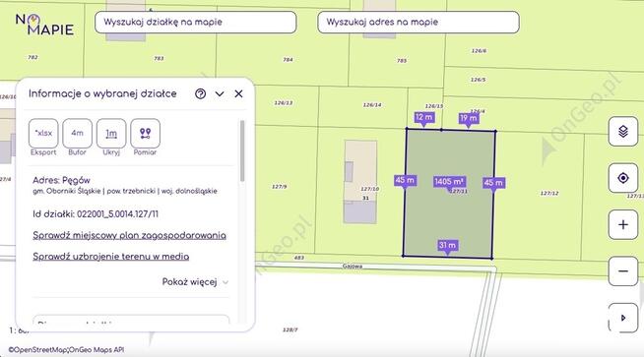Focus the 'Wyszukaj adres na mapie' search field
The height and width of the screenshot is (357, 644).
tap(419, 23)
